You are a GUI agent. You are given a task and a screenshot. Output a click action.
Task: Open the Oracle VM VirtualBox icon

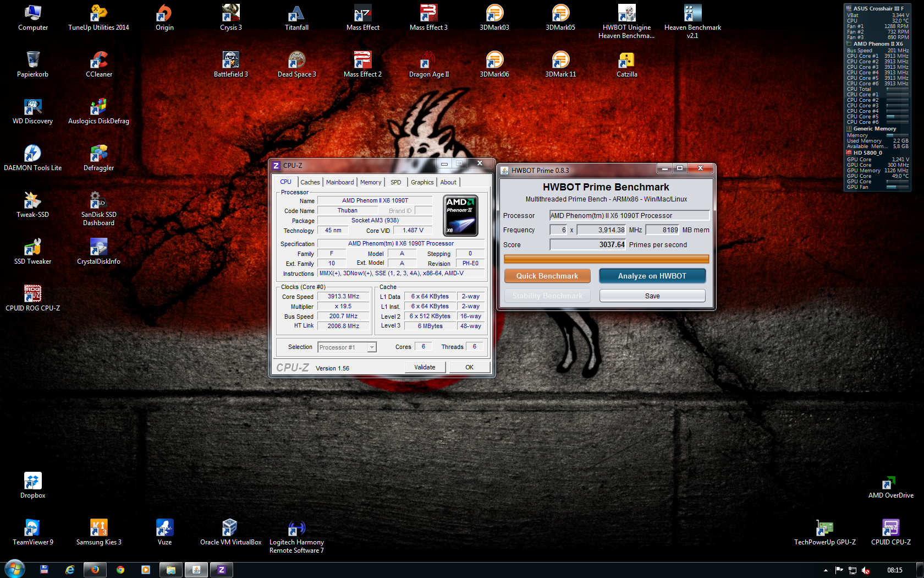(230, 532)
